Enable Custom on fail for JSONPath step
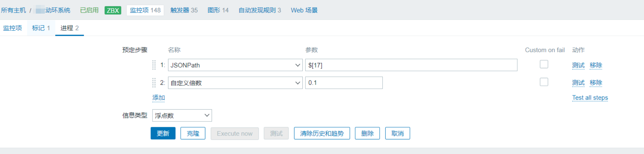Viewport: 644px width, 154px height. click(544, 64)
